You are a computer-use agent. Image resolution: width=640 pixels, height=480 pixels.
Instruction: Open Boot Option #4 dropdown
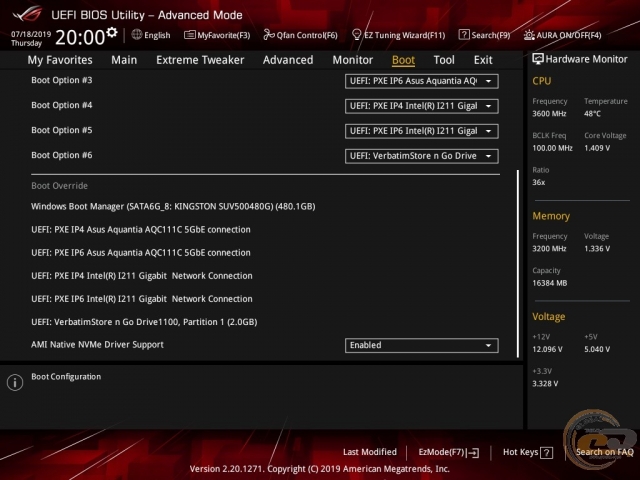422,106
